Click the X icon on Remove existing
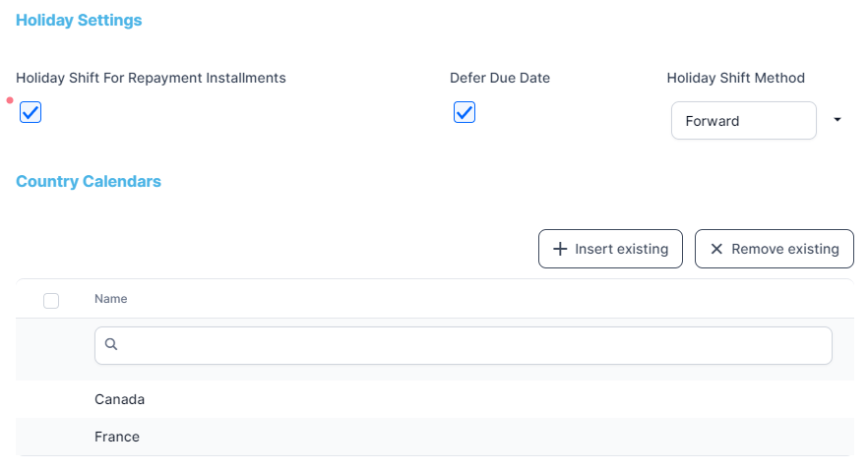Image resolution: width=868 pixels, height=470 pixels. click(x=716, y=250)
